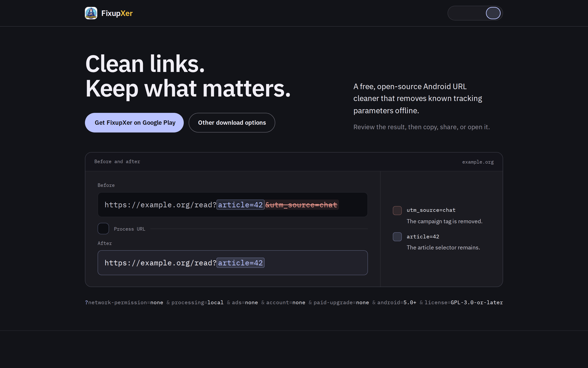Click the account=none item
Viewport: 588px width, 368px height.
[285, 302]
